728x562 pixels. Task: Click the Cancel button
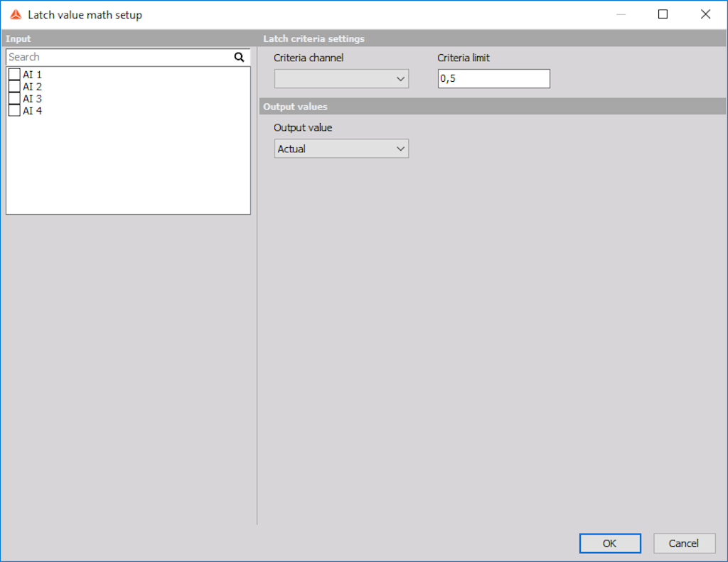[x=684, y=544]
